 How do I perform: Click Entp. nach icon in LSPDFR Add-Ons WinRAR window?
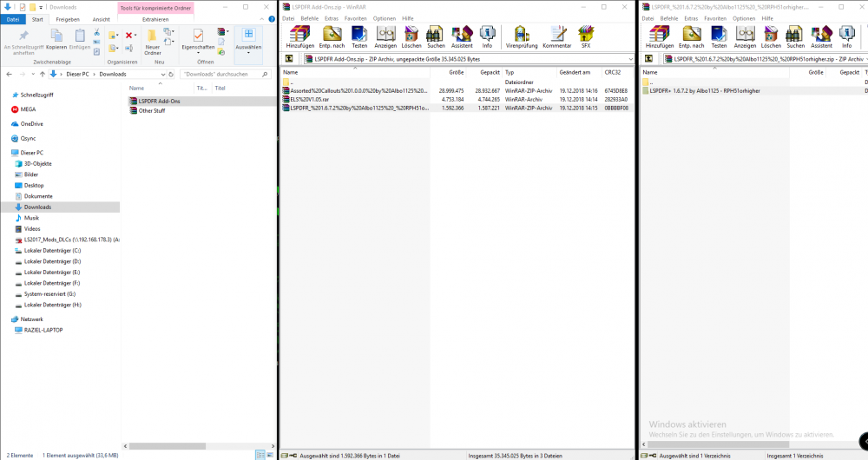332,36
